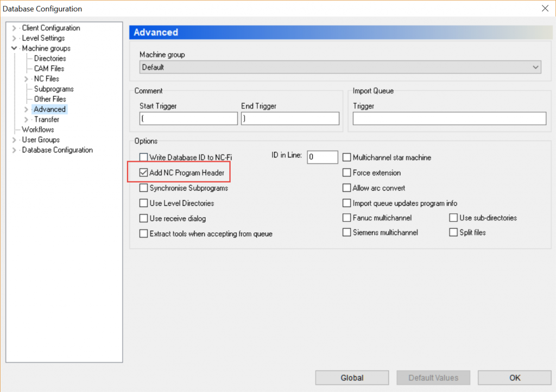
Task: Expand the NC Files tree node
Action: (26, 79)
